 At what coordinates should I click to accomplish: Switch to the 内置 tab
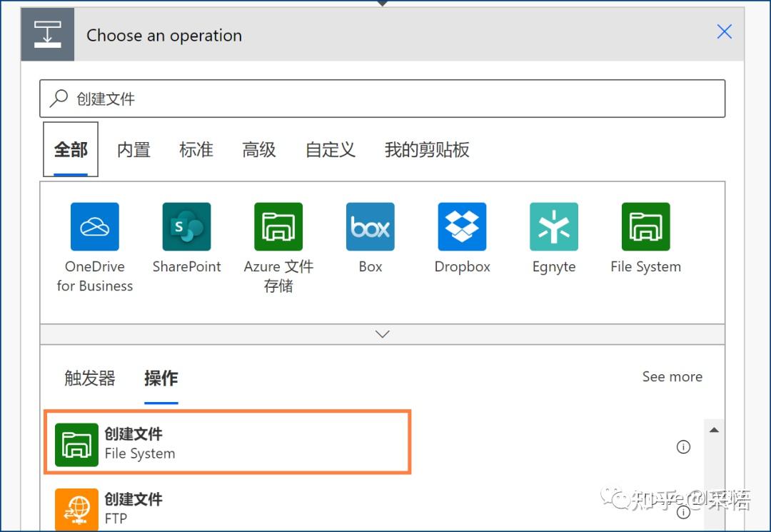[x=133, y=149]
